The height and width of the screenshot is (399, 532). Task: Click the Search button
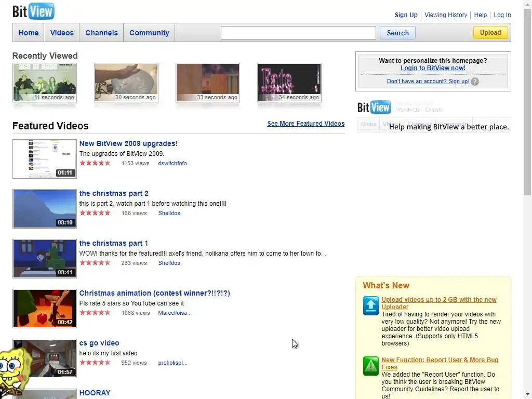397,33
